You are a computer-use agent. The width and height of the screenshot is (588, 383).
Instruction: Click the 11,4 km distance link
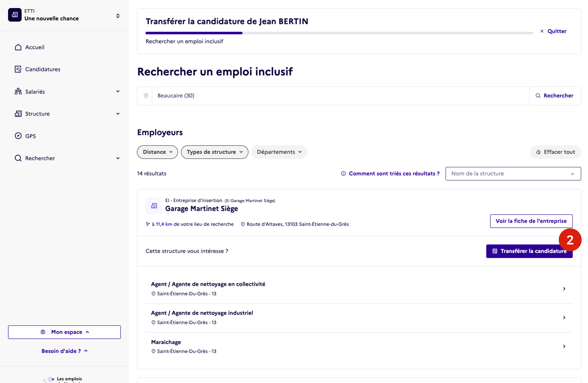pyautogui.click(x=164, y=224)
